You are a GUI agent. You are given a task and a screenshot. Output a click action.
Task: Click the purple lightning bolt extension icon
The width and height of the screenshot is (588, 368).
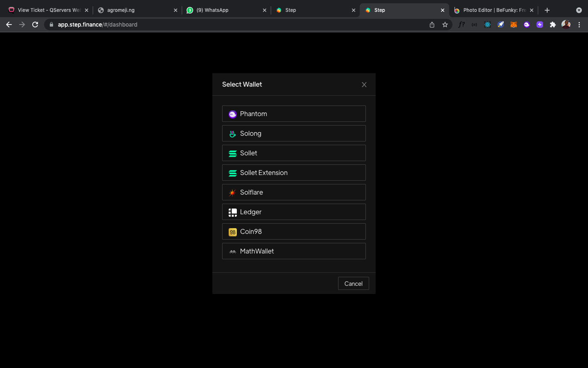click(540, 25)
